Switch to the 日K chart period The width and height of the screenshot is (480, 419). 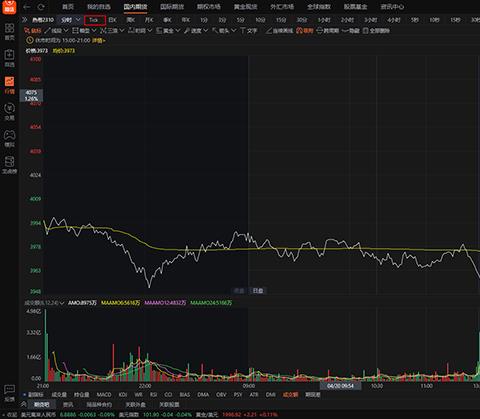click(x=113, y=20)
